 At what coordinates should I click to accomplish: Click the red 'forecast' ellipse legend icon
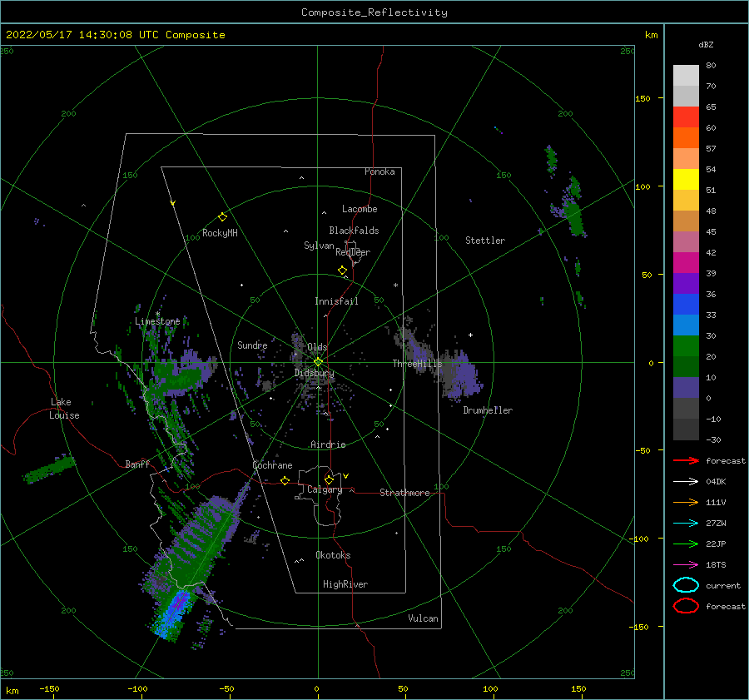(686, 606)
